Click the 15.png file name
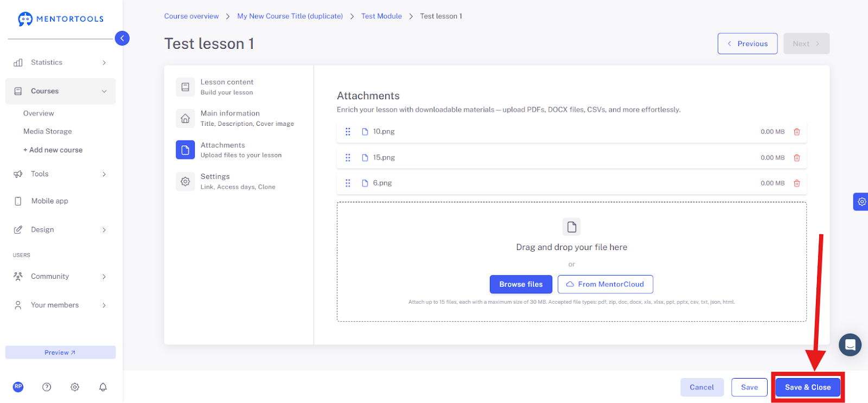Image resolution: width=868 pixels, height=403 pixels. (384, 158)
